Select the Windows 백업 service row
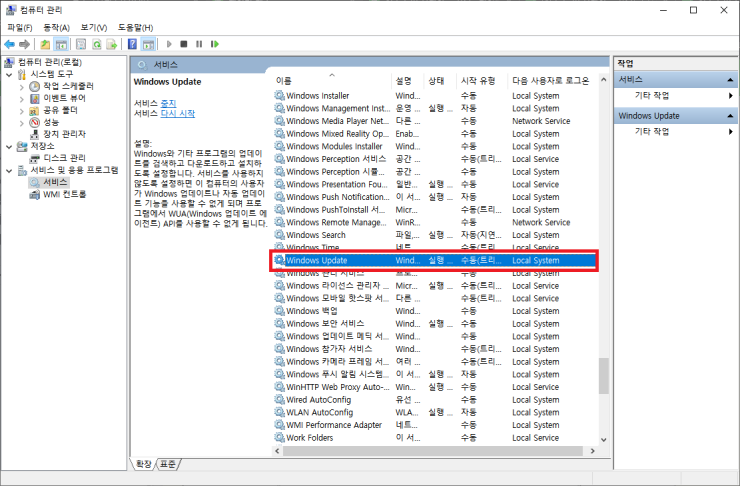740x486 pixels. [x=435, y=311]
